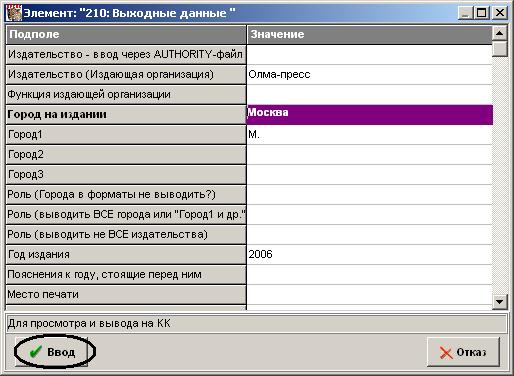The width and height of the screenshot is (514, 376).
Task: Select the 'Город на издании' row label
Action: (x=126, y=114)
